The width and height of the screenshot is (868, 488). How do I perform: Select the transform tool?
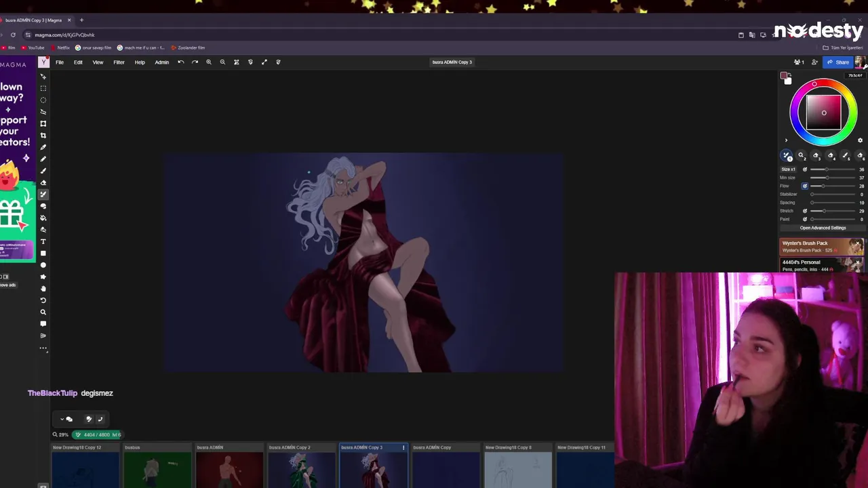[43, 123]
